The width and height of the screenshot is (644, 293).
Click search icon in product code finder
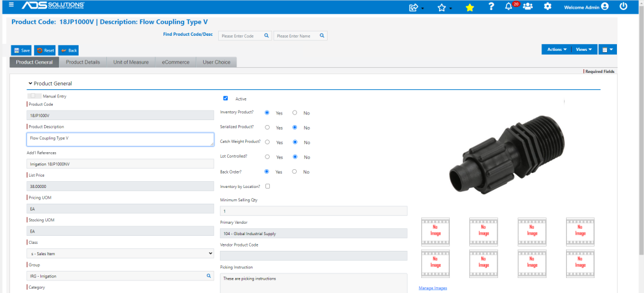[266, 36]
